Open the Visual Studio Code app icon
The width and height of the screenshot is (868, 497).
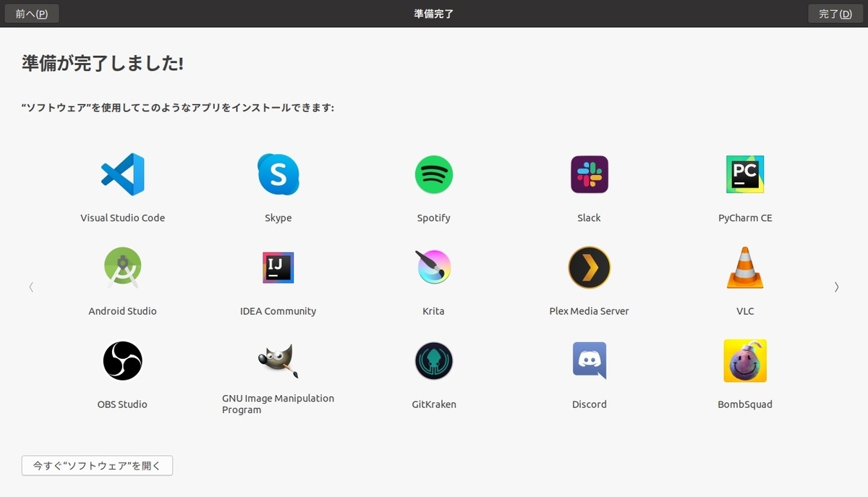tap(122, 174)
